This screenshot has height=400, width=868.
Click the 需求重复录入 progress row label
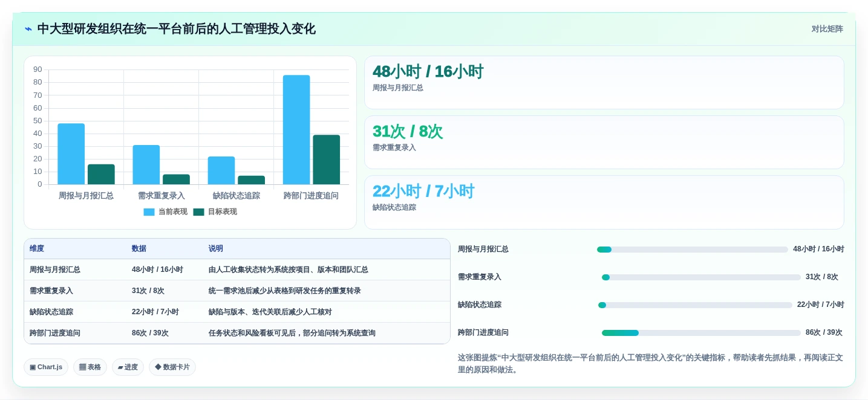[480, 277]
